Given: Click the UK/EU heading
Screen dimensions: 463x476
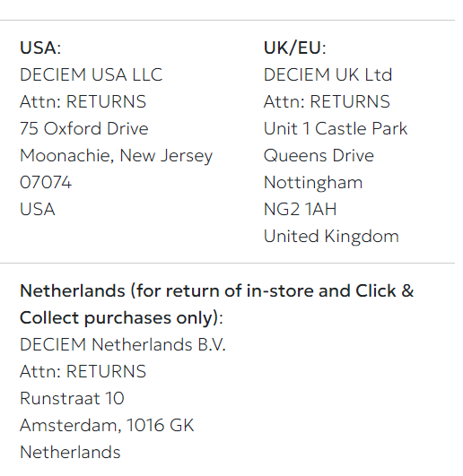Looking at the screenshot, I should pos(294,48).
